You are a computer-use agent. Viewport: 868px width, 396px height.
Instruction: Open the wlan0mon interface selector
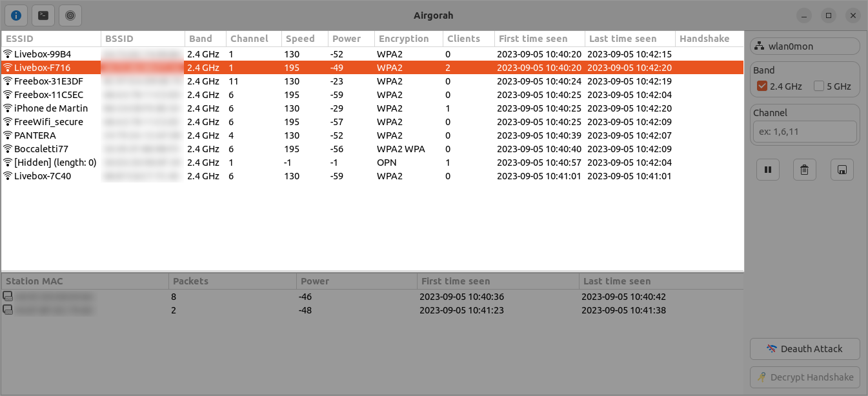pyautogui.click(x=805, y=45)
